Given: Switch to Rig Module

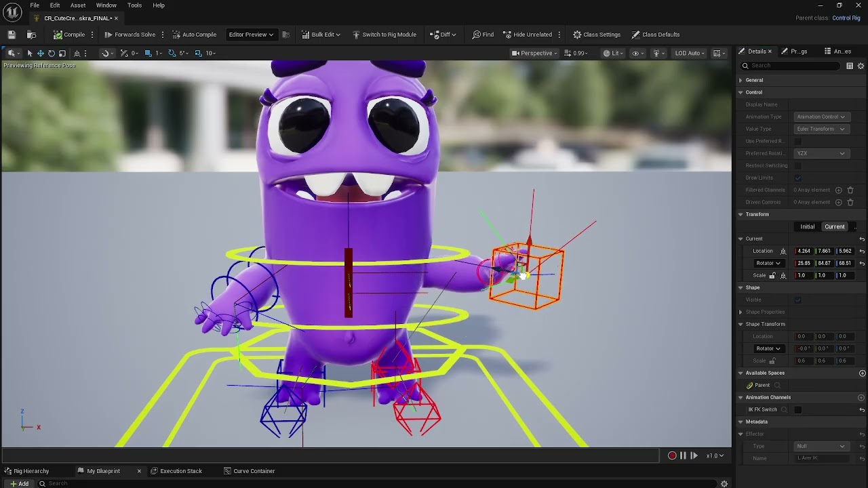Looking at the screenshot, I should point(384,35).
